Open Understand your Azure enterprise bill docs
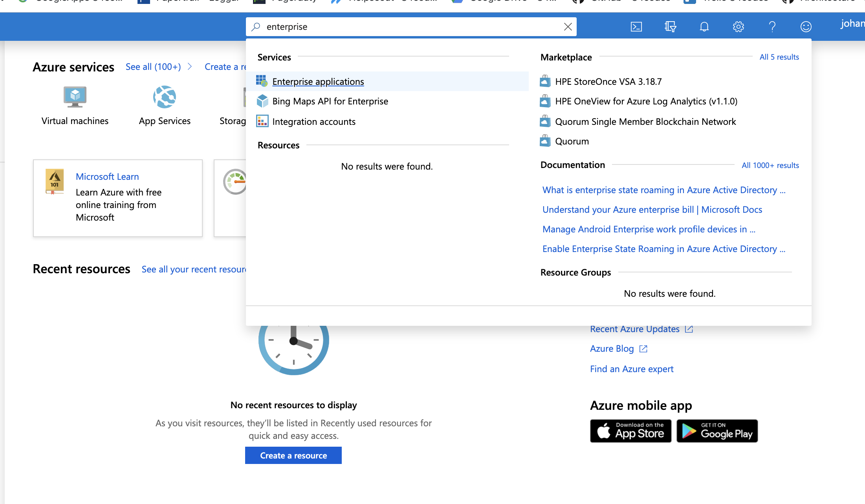Viewport: 865px width, 504px height. (652, 209)
